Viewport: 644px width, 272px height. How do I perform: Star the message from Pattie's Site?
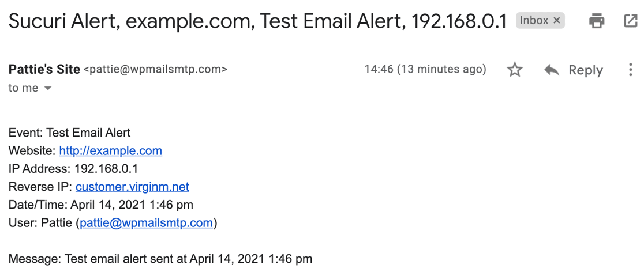[x=515, y=70]
